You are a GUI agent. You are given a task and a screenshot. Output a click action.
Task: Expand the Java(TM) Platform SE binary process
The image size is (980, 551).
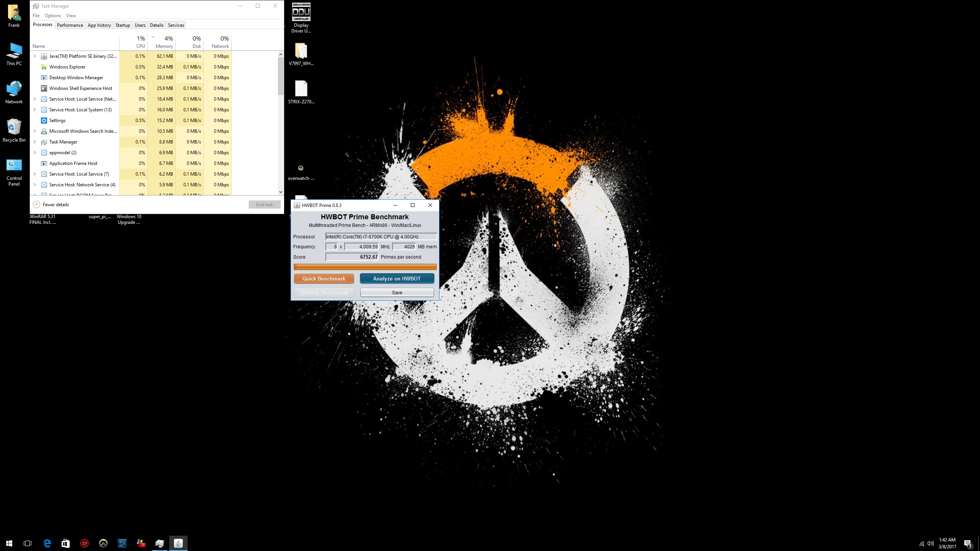point(35,56)
